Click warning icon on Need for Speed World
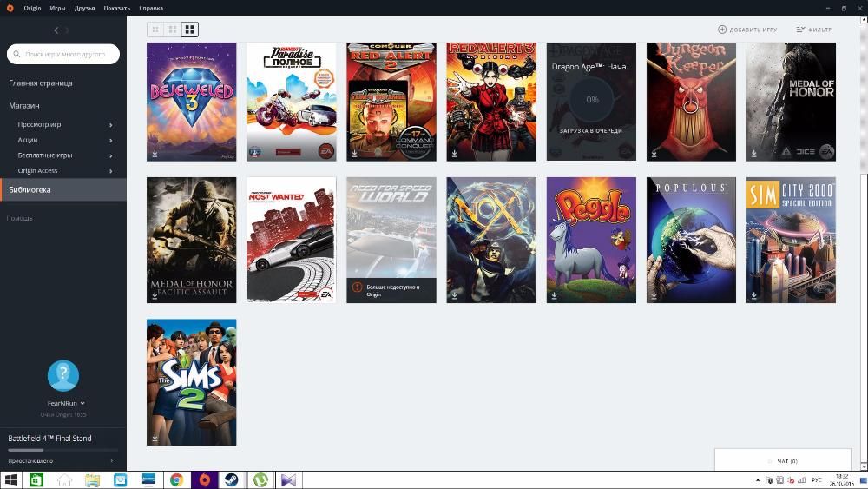Screen dimensions: 868x489 click(357, 287)
